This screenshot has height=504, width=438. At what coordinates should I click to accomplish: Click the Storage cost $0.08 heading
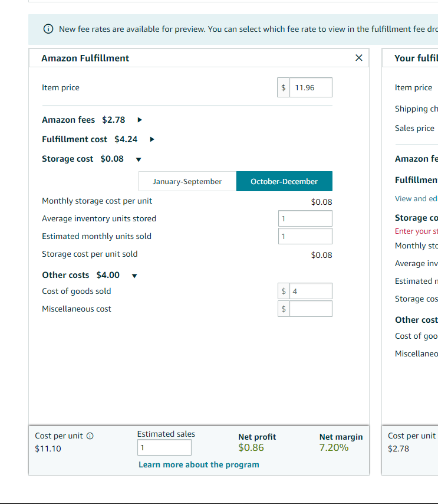coord(83,159)
